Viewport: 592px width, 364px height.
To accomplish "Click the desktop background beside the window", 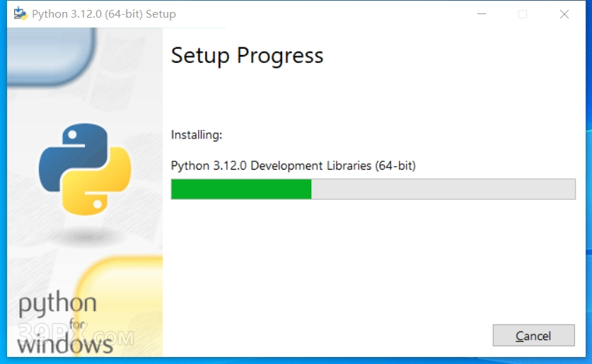I will click(x=589, y=189).
